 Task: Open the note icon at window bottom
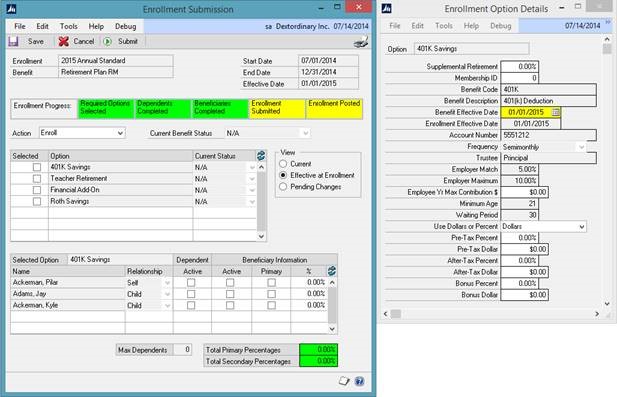(344, 381)
